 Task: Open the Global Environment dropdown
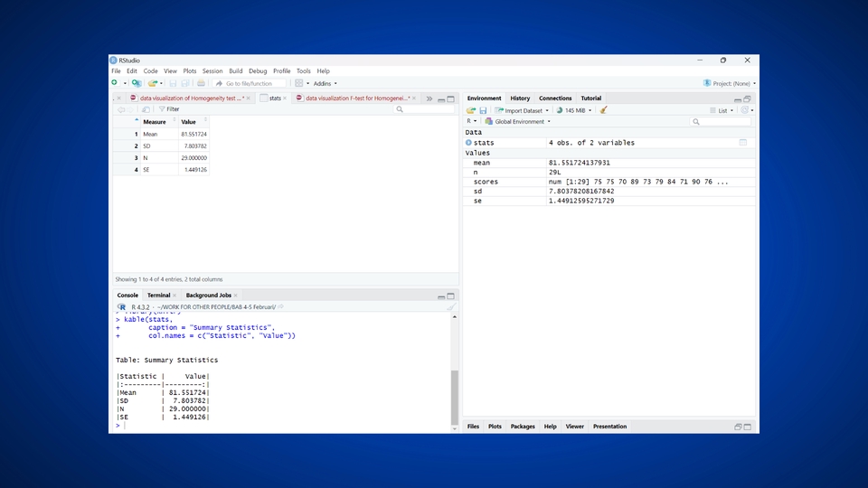(x=517, y=122)
